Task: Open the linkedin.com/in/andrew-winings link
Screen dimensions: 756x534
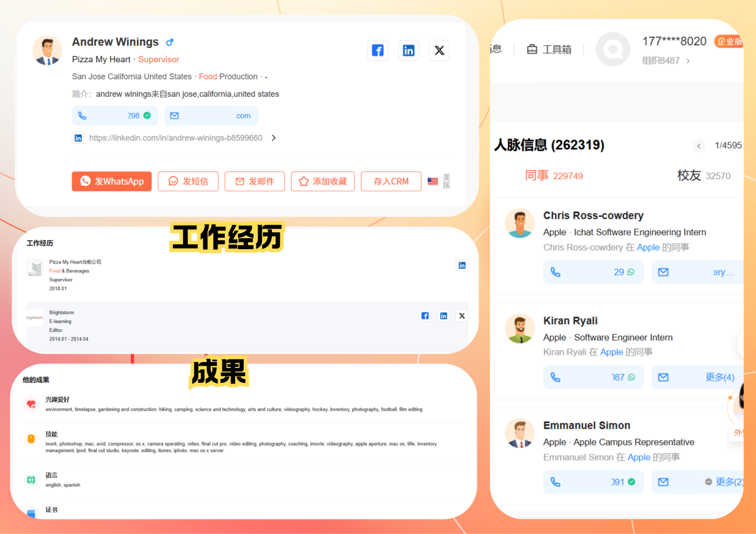Action: (176, 138)
